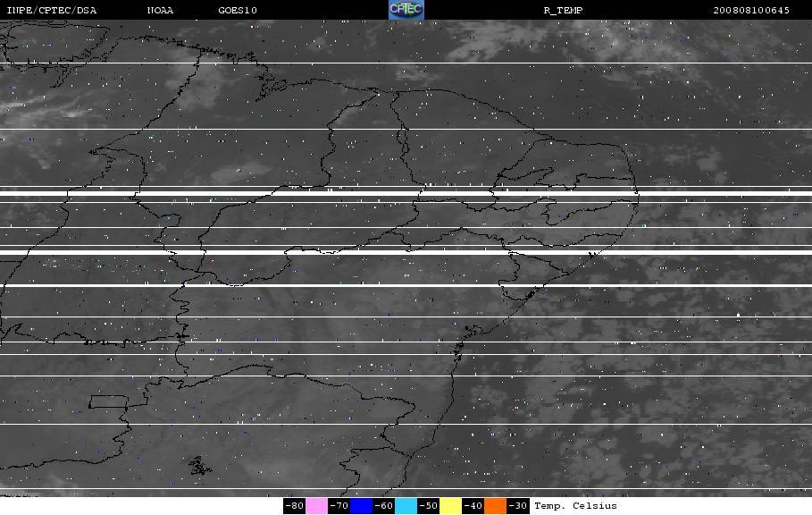Screen dimensions: 812x515
Task: Click the -50 legend value label
Action: (428, 506)
